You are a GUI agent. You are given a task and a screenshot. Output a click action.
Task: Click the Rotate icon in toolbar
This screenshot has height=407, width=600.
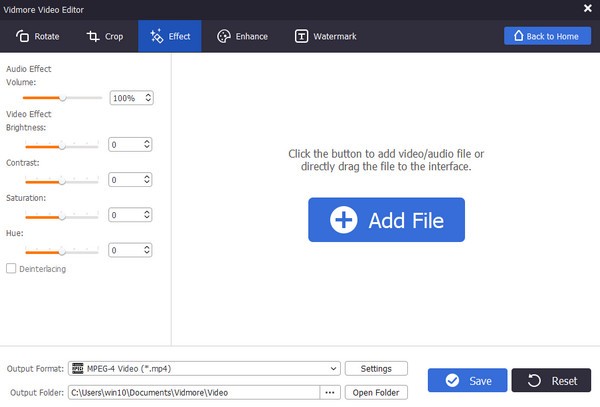[22, 37]
